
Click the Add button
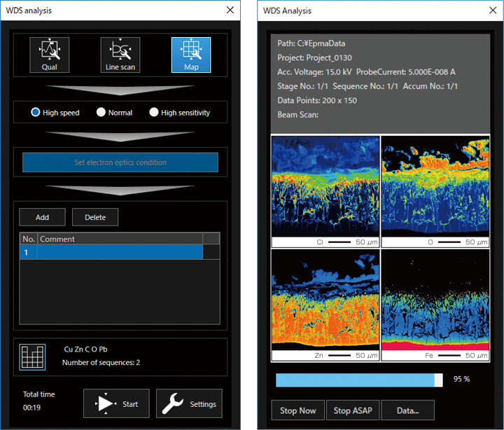(42, 217)
